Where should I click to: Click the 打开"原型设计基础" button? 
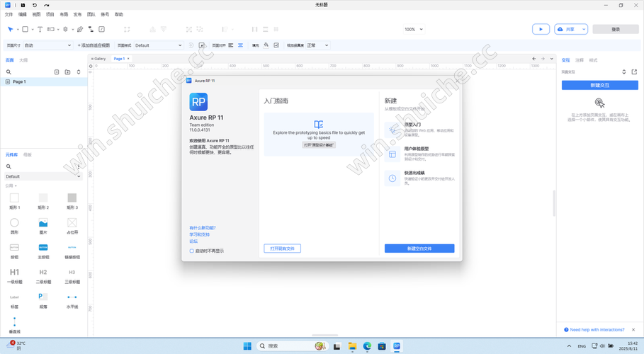click(x=319, y=145)
